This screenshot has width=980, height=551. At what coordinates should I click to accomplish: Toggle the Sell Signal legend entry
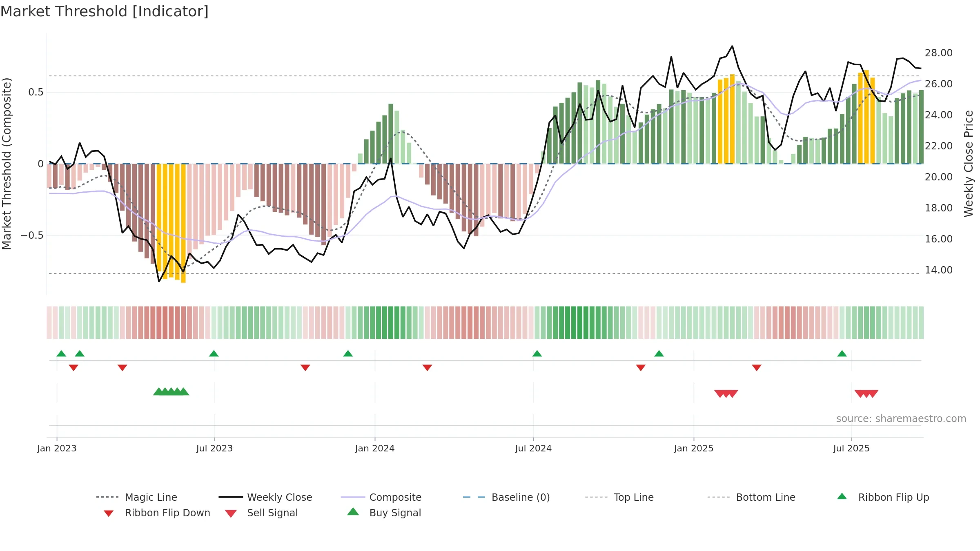point(261,513)
